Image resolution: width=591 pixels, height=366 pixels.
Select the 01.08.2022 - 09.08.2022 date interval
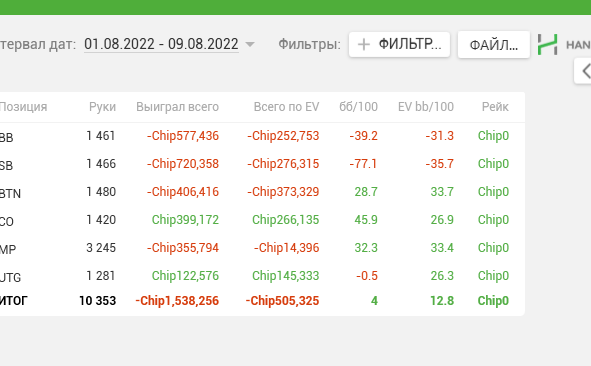(161, 44)
